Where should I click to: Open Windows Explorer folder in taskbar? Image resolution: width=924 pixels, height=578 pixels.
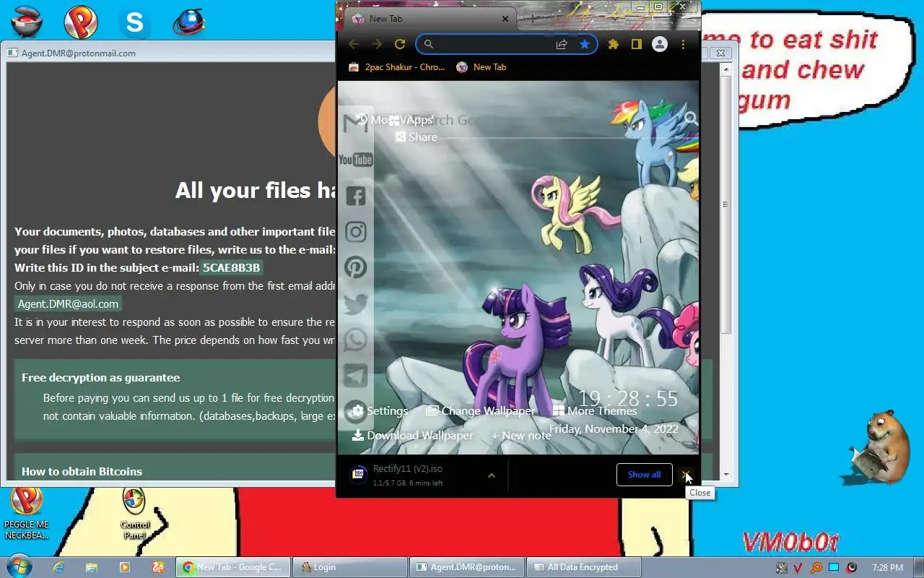(91, 567)
